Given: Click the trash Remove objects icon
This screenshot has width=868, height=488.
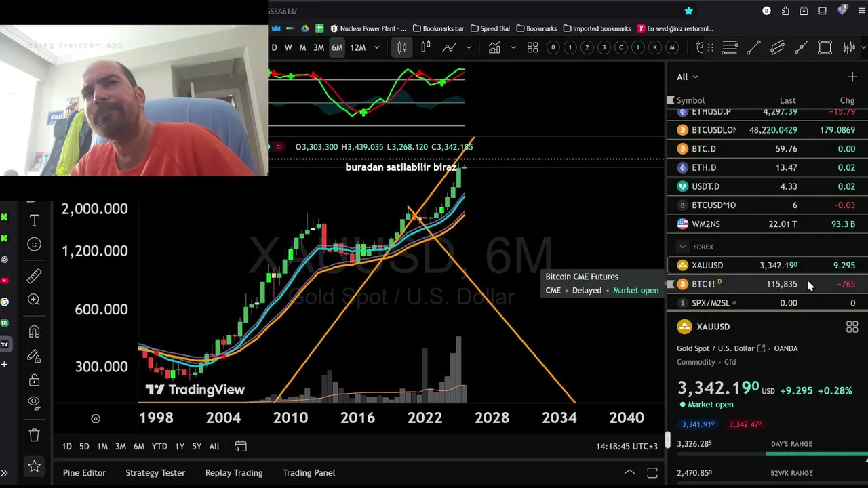Looking at the screenshot, I should click(34, 434).
